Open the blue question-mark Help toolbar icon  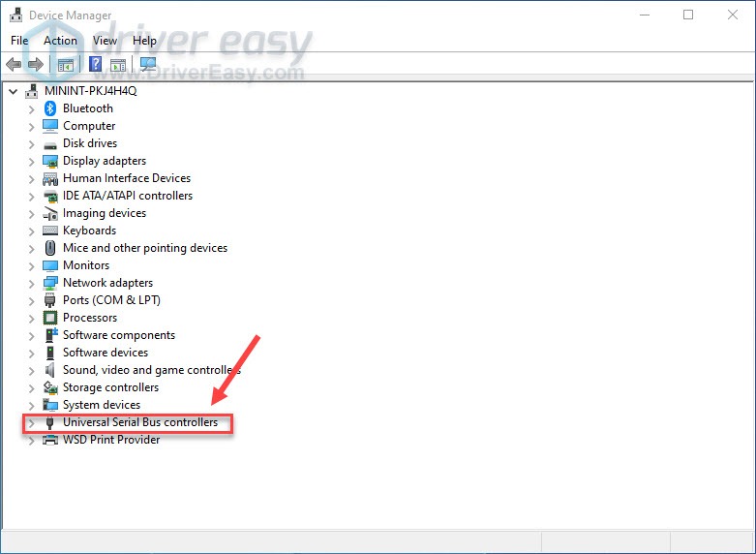pos(96,64)
